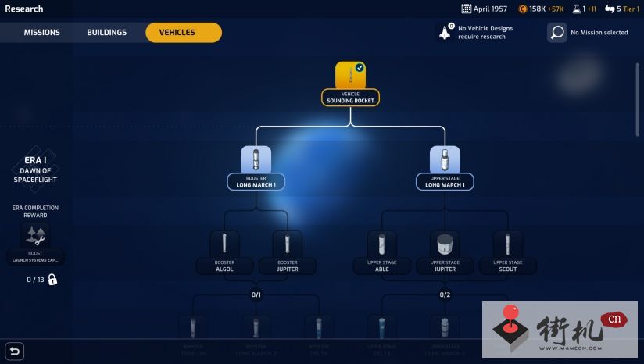Click the calendar icon beside April 1957

coord(466,9)
